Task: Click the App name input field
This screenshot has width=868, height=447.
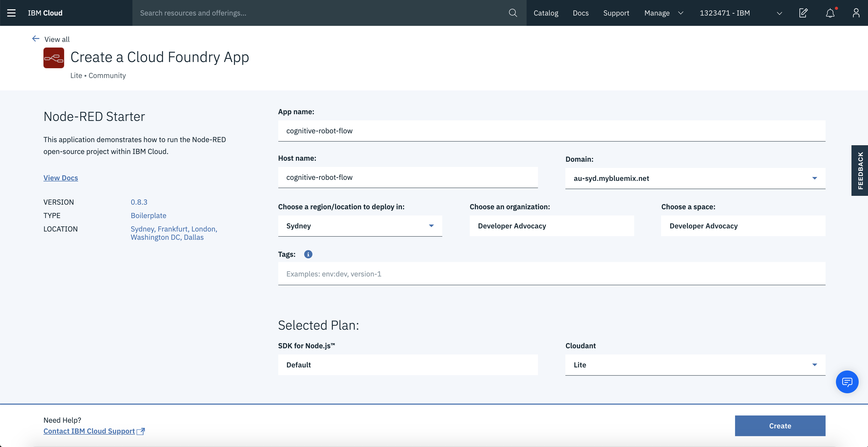Action: tap(552, 130)
